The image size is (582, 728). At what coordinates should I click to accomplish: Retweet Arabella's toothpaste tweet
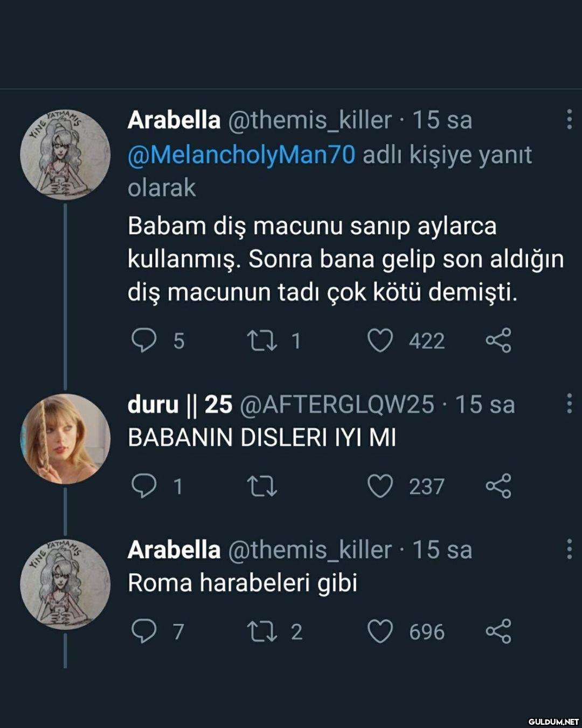[262, 341]
